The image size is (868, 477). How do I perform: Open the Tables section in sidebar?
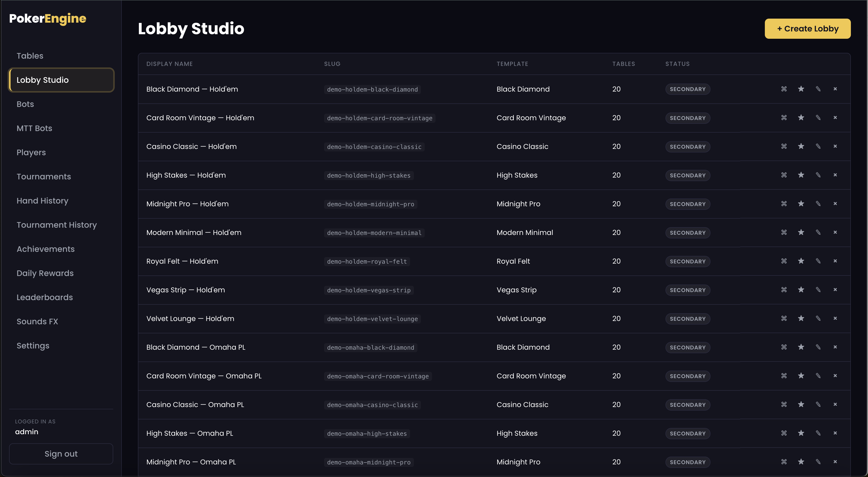tap(61, 56)
